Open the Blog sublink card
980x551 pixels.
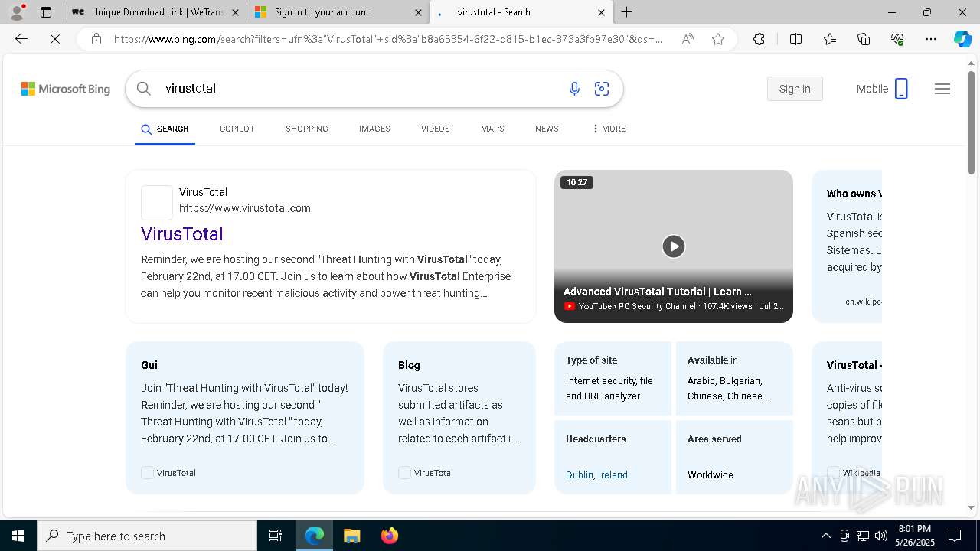[x=459, y=417]
